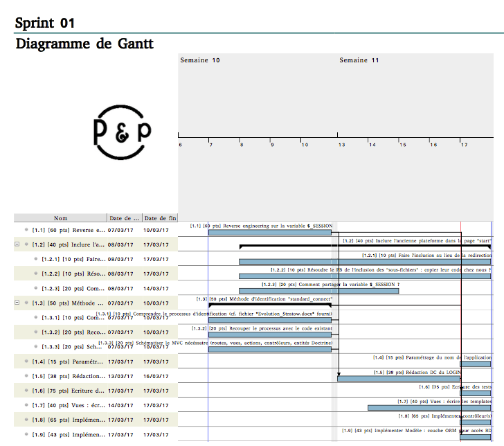The height and width of the screenshot is (446, 504).
Task: Click bullet icon beside [1.8] Implémen row
Action: point(26,420)
